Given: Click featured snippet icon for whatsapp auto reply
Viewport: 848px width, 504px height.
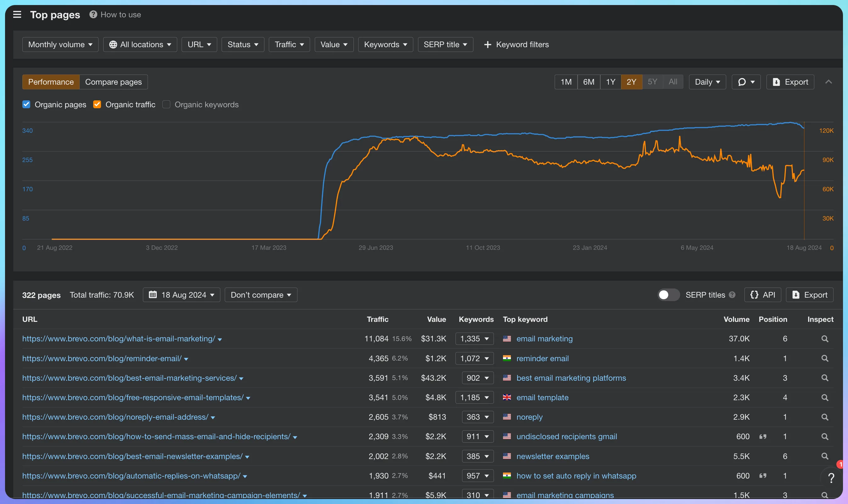Looking at the screenshot, I should [763, 475].
